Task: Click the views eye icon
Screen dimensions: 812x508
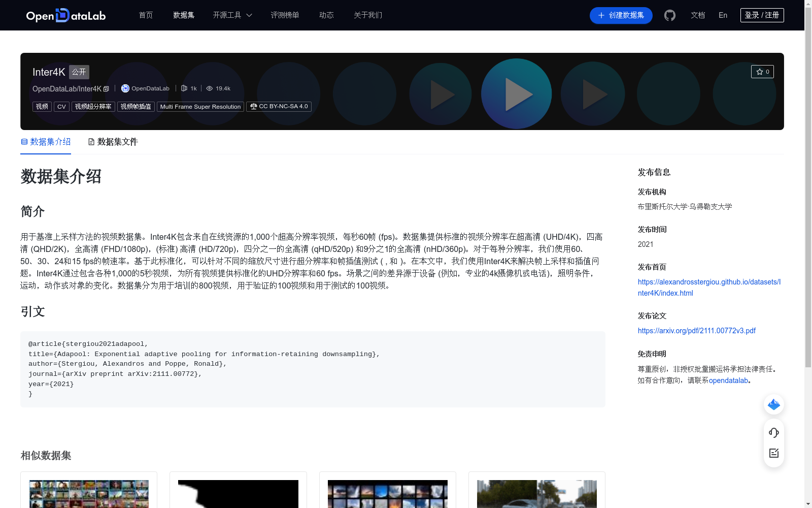Action: point(209,88)
